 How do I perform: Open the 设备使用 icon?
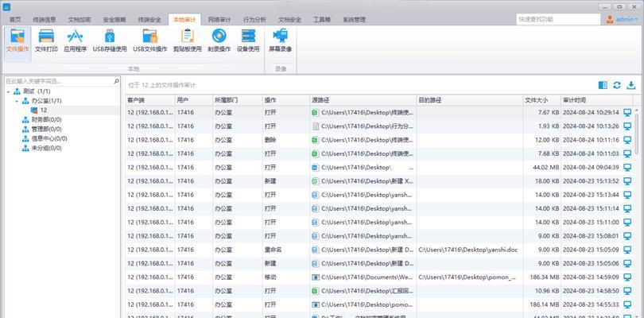248,37
